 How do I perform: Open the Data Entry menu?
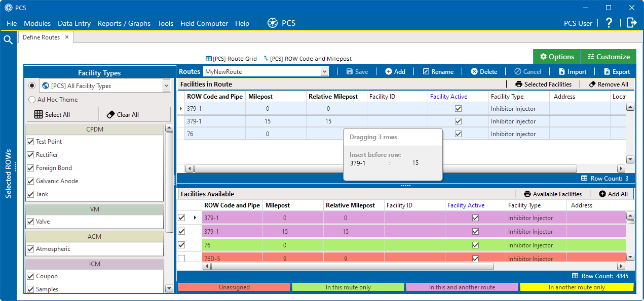74,23
